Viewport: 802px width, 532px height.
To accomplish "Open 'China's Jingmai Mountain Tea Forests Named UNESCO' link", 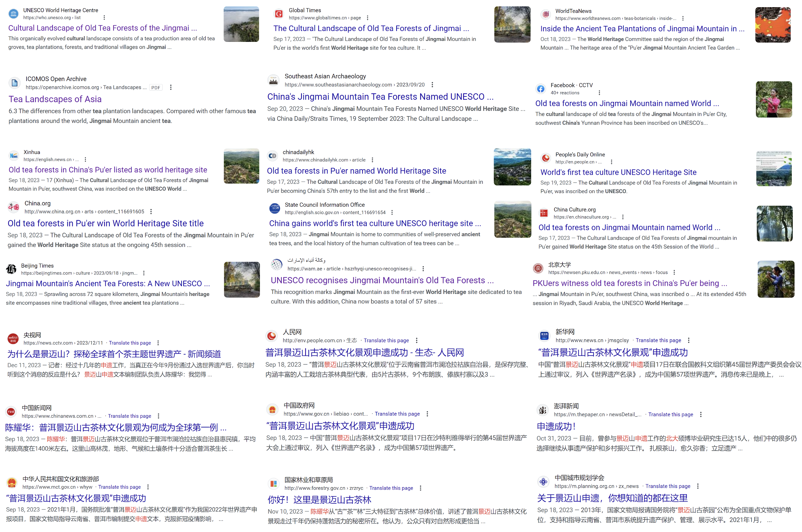I will [380, 97].
